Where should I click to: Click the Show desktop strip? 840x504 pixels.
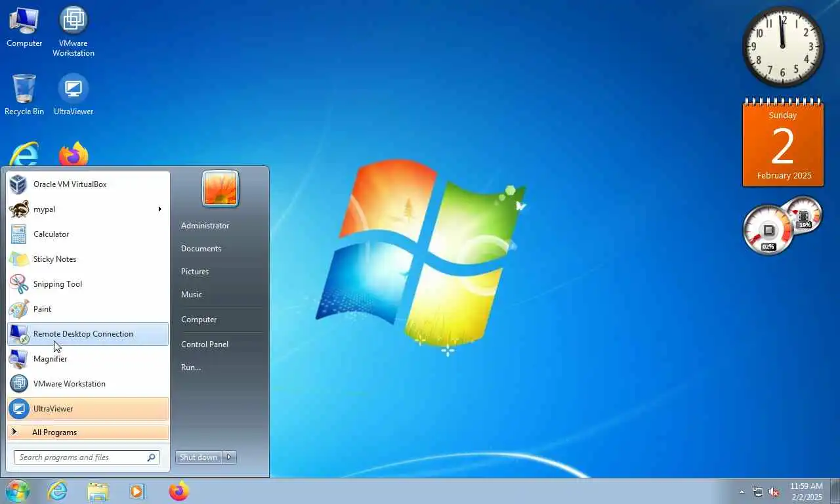click(835, 492)
